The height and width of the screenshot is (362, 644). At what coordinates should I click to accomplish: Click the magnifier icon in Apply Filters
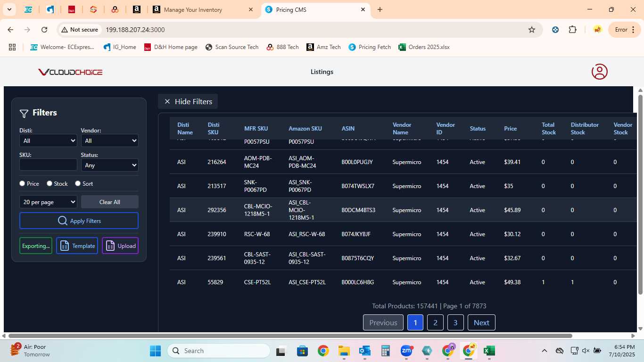pos(62,221)
